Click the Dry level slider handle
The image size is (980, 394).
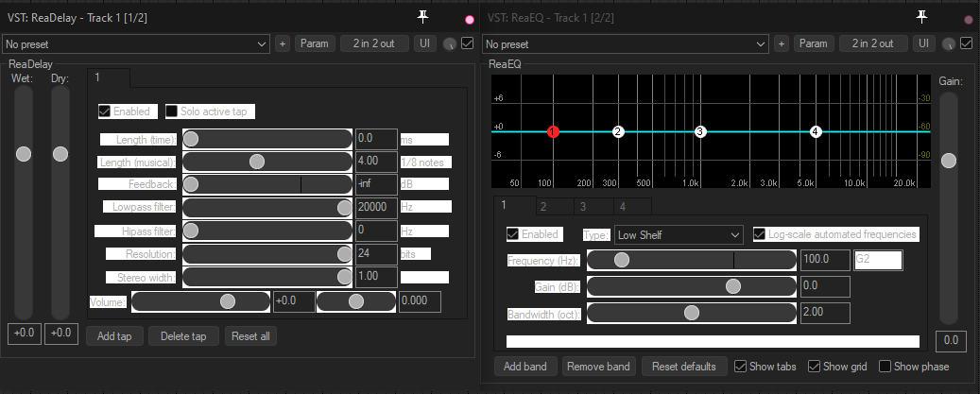60,154
